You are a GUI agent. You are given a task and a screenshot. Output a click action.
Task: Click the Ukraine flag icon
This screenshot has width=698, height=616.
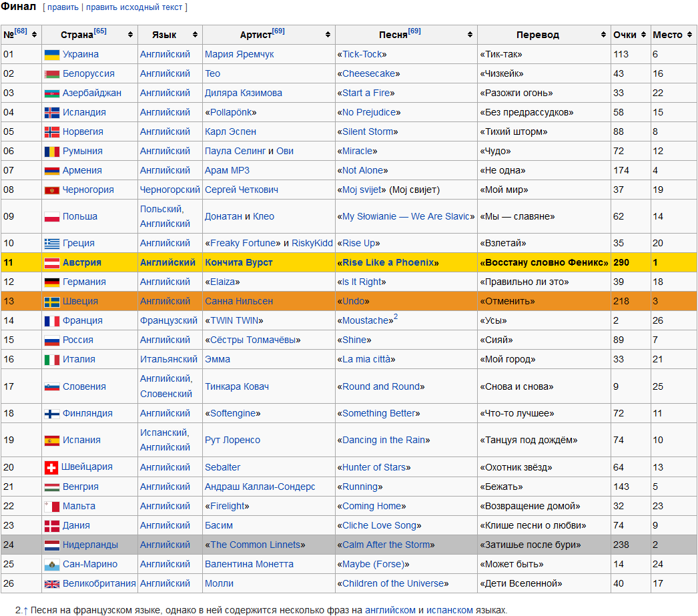click(x=52, y=55)
